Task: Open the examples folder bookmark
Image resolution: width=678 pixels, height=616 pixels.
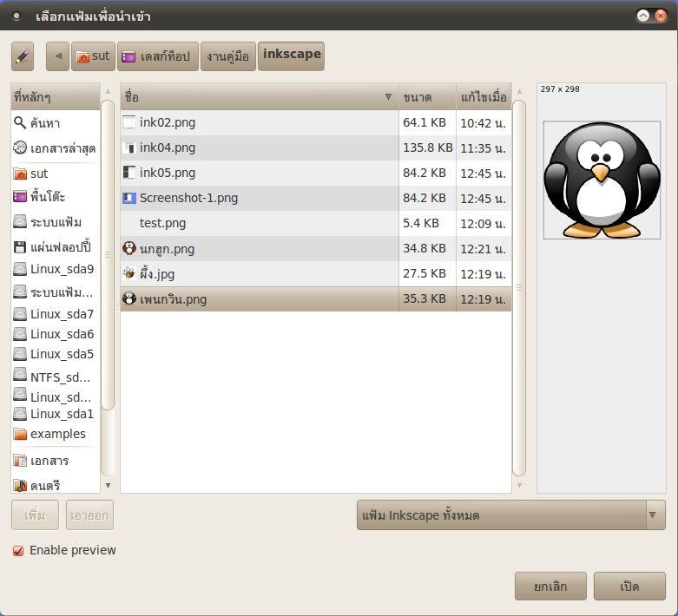Action: point(56,434)
